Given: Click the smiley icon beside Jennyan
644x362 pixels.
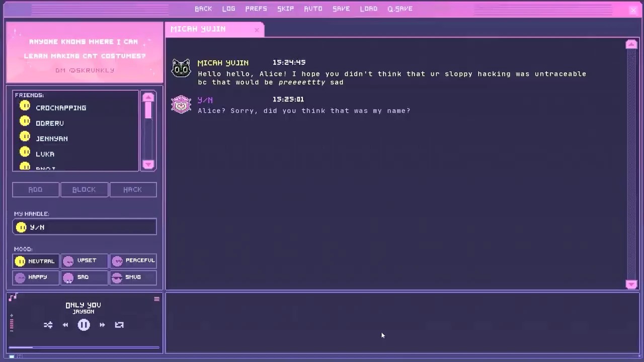Looking at the screenshot, I should pos(25,136).
